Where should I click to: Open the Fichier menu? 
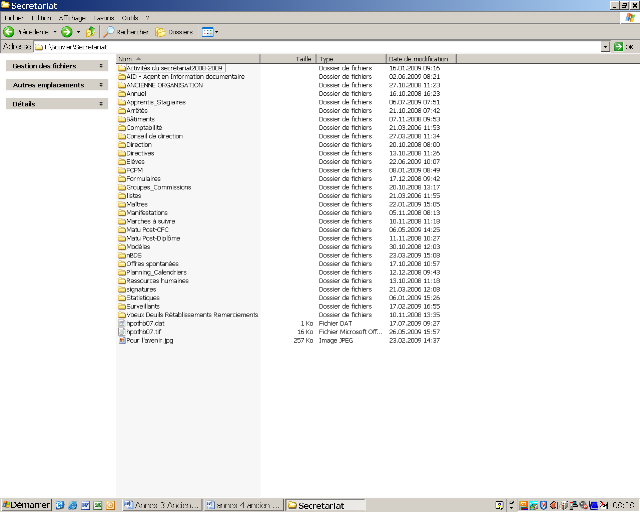(x=14, y=18)
